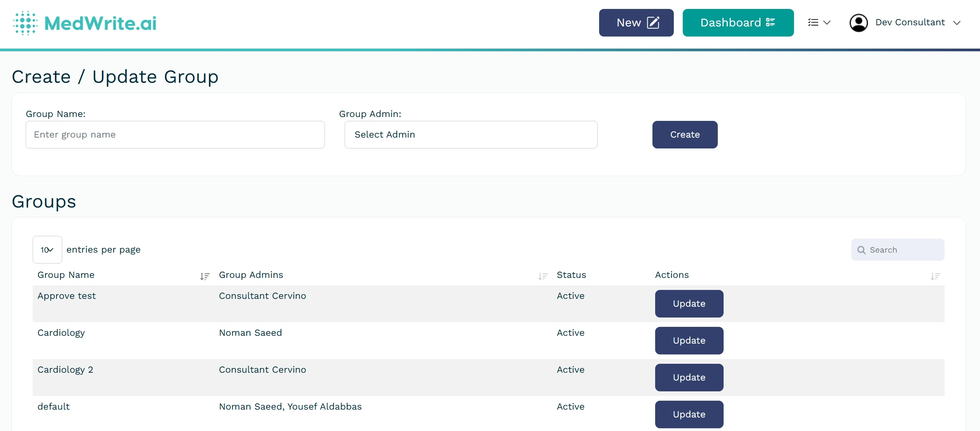The height and width of the screenshot is (431, 980).
Task: Change the entries per page selector
Action: point(47,250)
